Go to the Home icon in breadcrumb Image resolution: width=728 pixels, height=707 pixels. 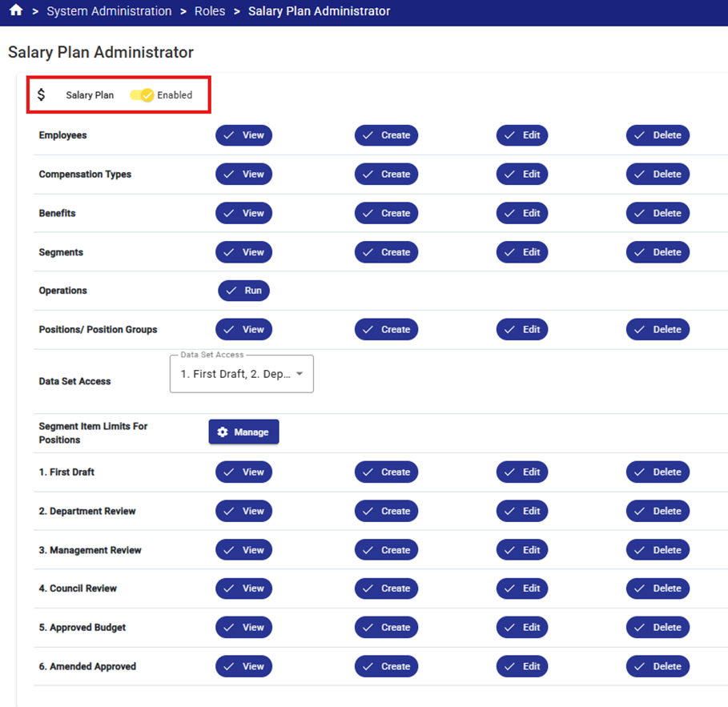(x=16, y=10)
